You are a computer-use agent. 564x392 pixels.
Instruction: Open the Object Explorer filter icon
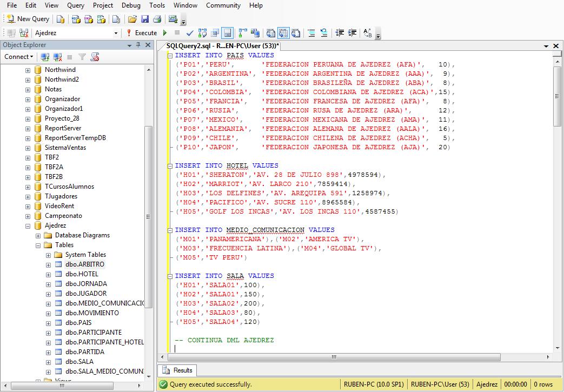81,57
